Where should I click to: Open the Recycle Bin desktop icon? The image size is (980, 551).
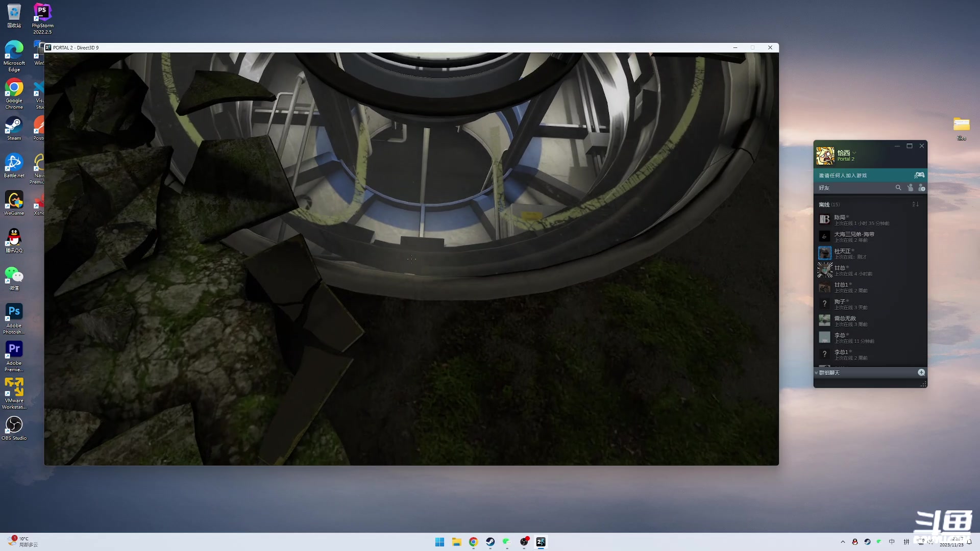pyautogui.click(x=14, y=15)
